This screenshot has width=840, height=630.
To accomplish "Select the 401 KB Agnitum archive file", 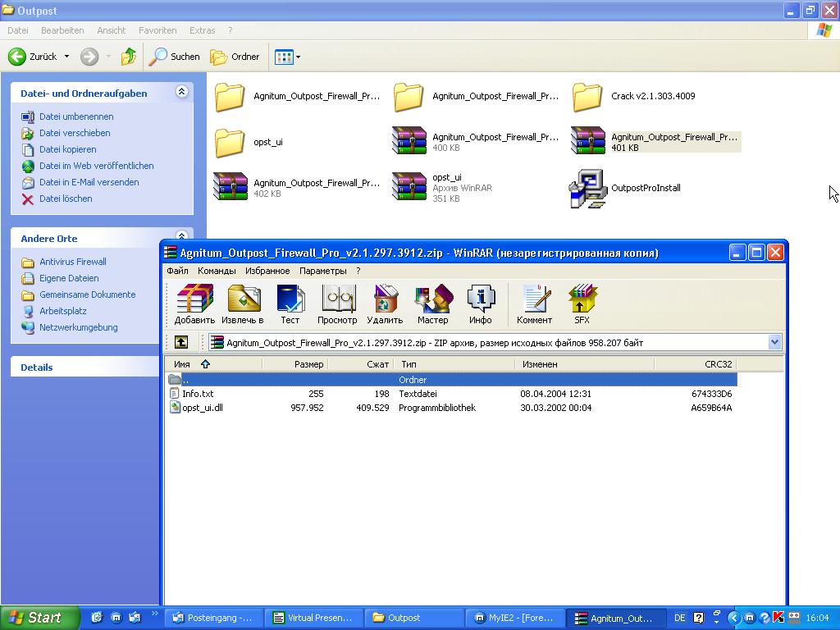I will 655,142.
